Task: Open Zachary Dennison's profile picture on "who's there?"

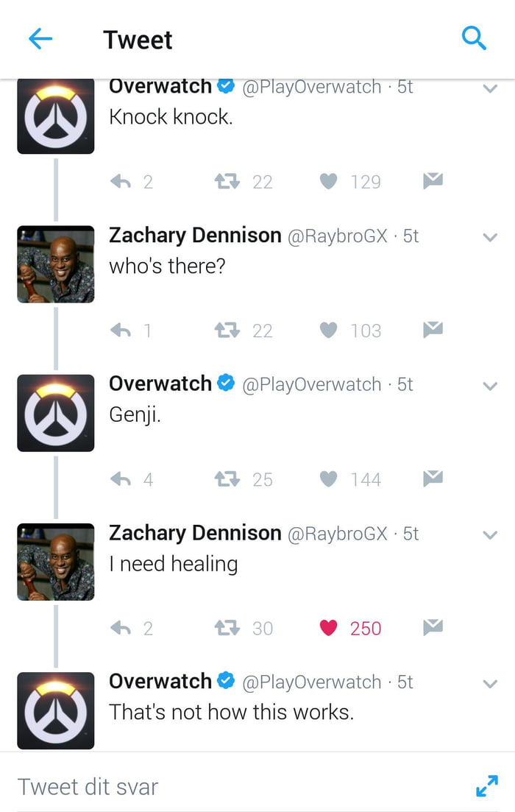Action: click(56, 264)
